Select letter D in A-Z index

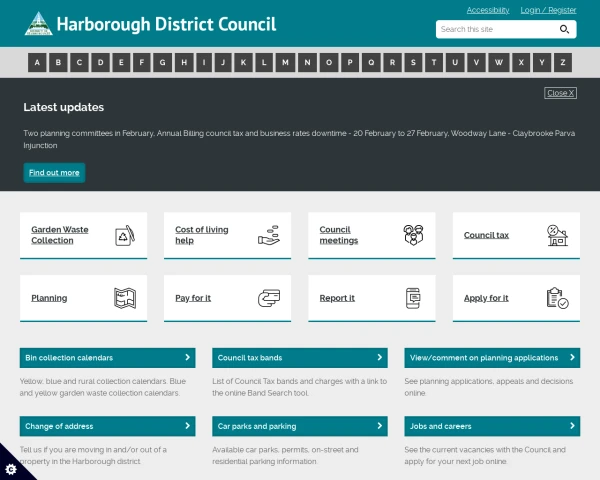coord(100,62)
